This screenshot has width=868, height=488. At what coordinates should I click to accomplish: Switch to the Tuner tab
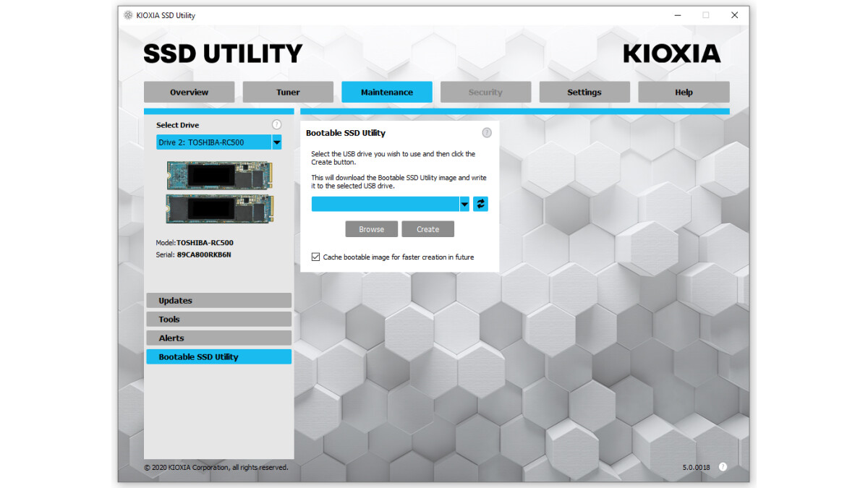[x=288, y=92]
